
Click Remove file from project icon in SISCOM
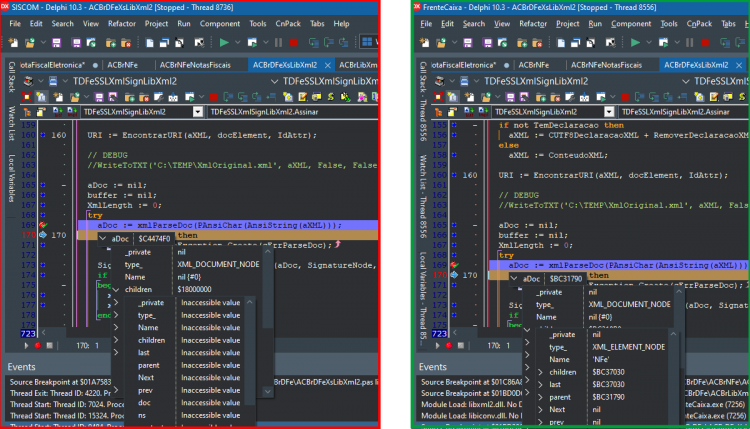[x=126, y=43]
